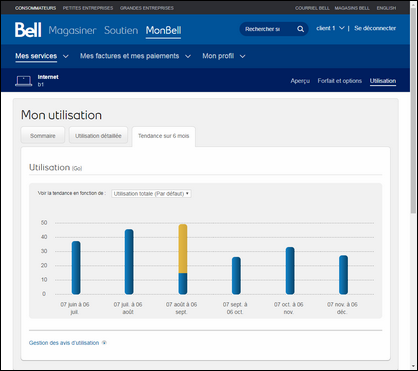Select Grandes entreprises segment

tap(147, 8)
